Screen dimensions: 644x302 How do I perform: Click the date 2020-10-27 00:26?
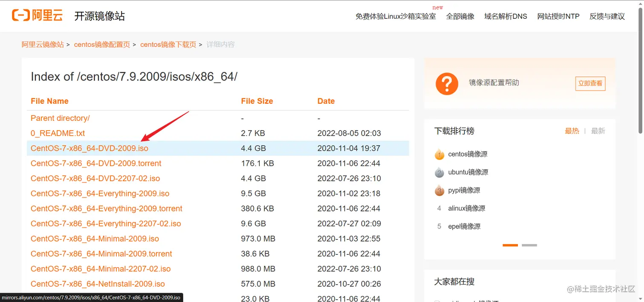[349, 284]
